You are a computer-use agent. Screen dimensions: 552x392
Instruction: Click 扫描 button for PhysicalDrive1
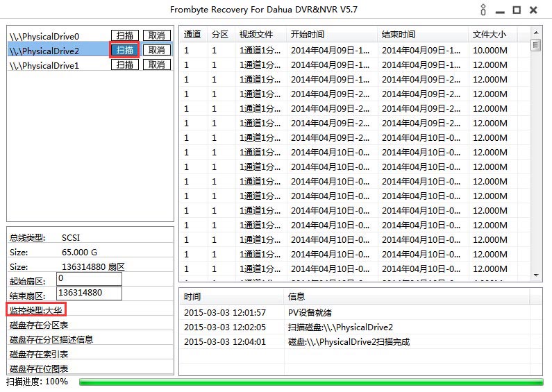coord(125,65)
